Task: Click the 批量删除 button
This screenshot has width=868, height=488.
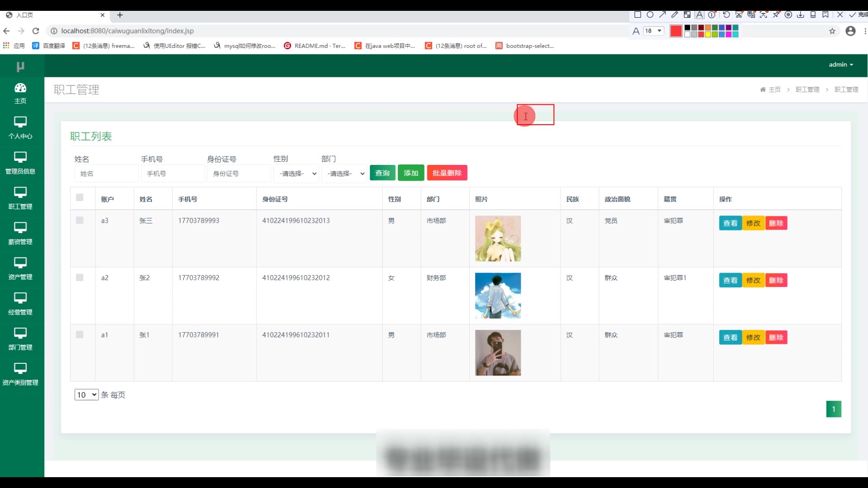Action: 447,173
